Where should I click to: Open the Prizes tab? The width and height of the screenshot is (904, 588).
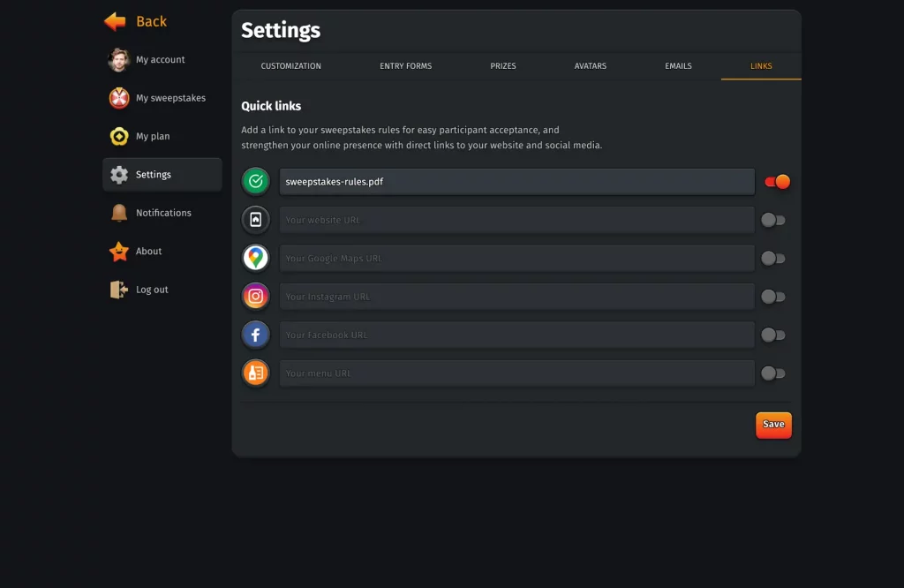[503, 66]
